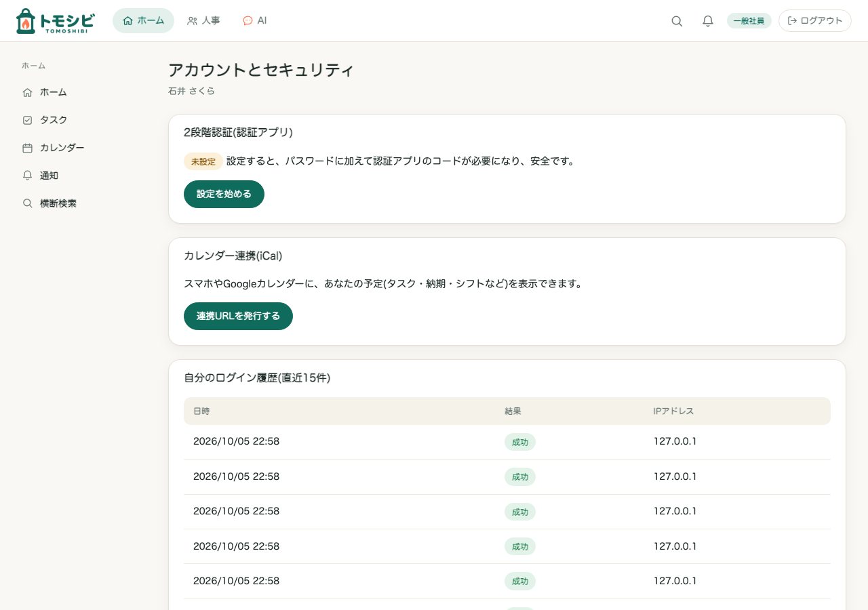Click the people icon on the 人事 tab

[193, 21]
